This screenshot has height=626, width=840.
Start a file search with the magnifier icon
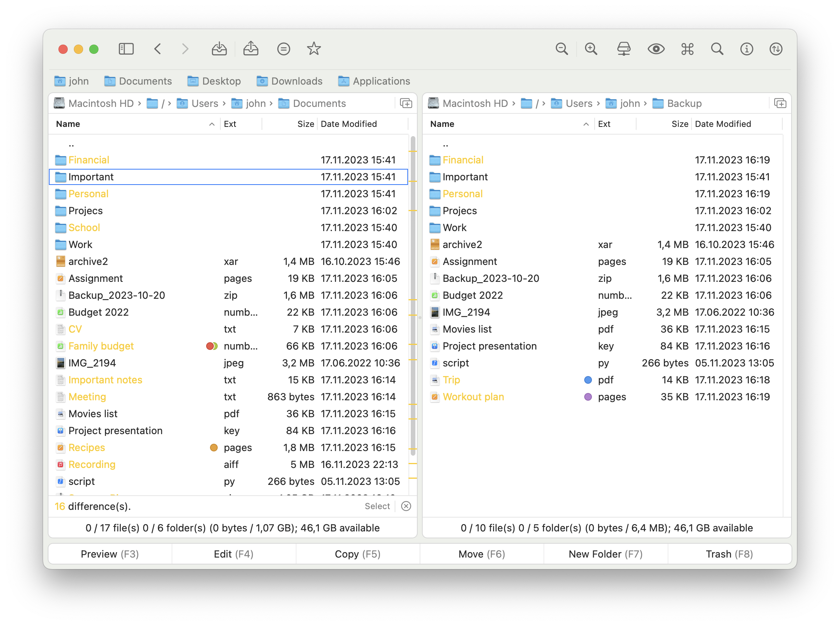717,49
